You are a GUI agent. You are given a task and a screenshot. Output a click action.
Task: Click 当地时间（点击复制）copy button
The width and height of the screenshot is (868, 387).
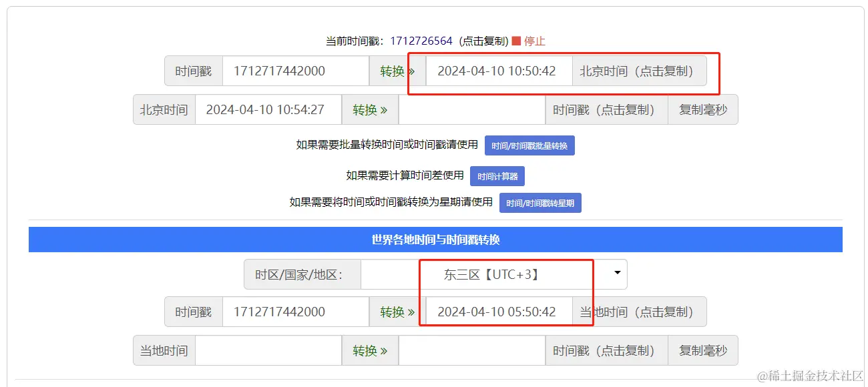point(639,312)
